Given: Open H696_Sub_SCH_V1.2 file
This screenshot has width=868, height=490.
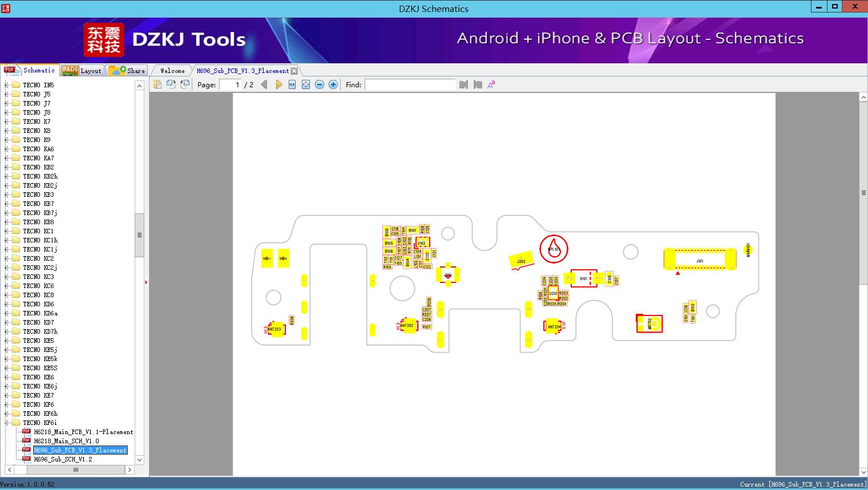Looking at the screenshot, I should (x=63, y=459).
